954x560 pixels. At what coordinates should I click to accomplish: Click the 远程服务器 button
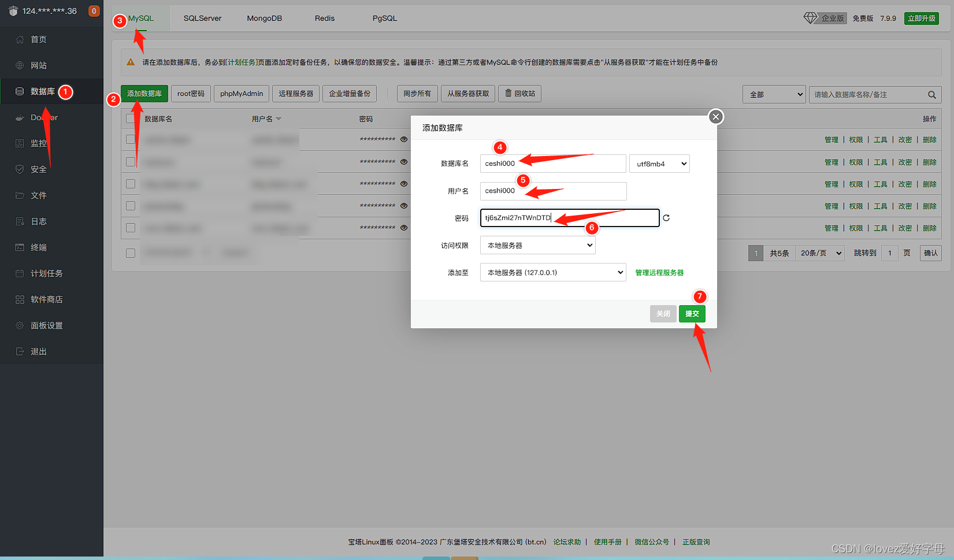click(x=296, y=94)
